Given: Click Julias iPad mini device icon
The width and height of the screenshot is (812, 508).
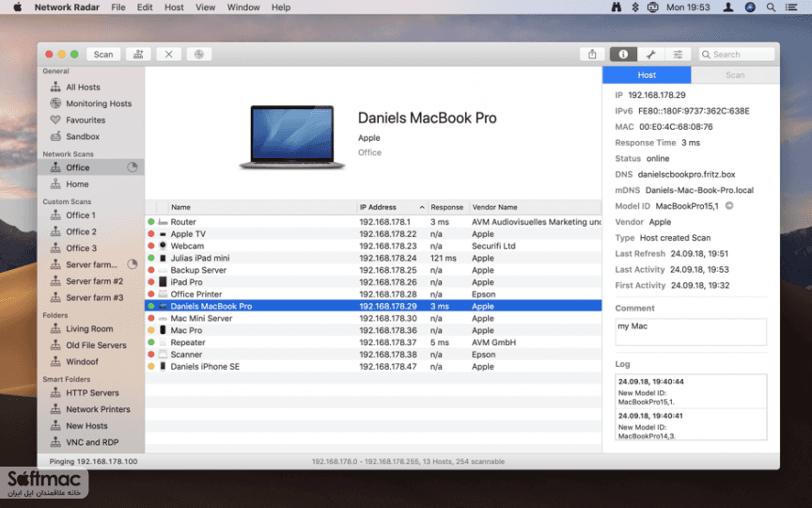Looking at the screenshot, I should 163,258.
